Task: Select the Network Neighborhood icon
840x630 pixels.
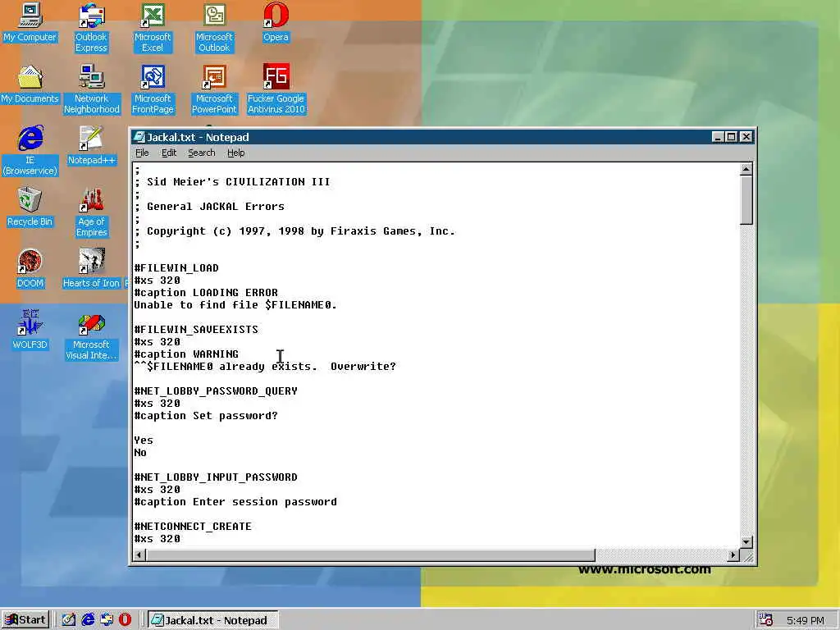Action: click(x=92, y=89)
